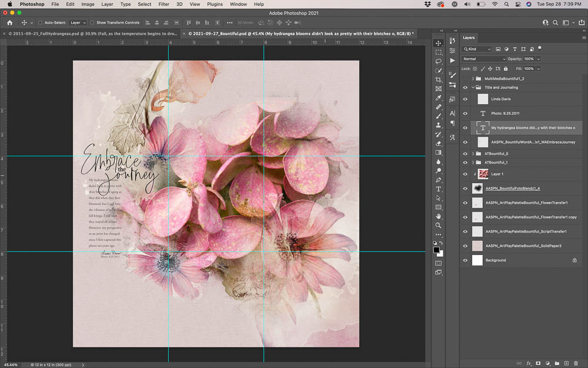Click default colors small swatch icon
This screenshot has height=368, width=588.
435,243
